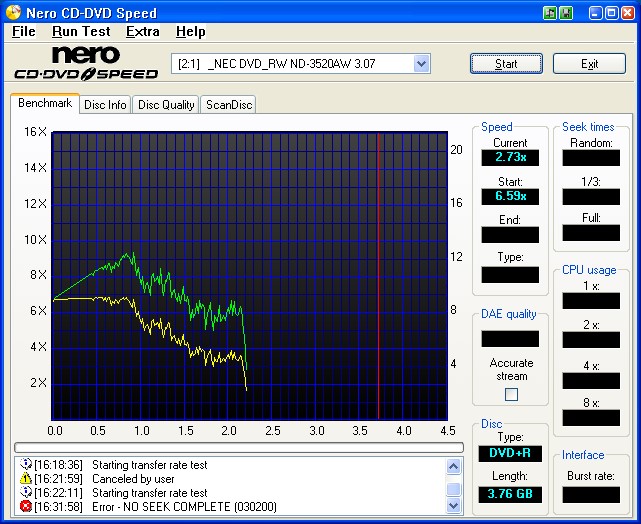Switch to the Disc Info tab
The height and width of the screenshot is (524, 641).
click(x=105, y=105)
